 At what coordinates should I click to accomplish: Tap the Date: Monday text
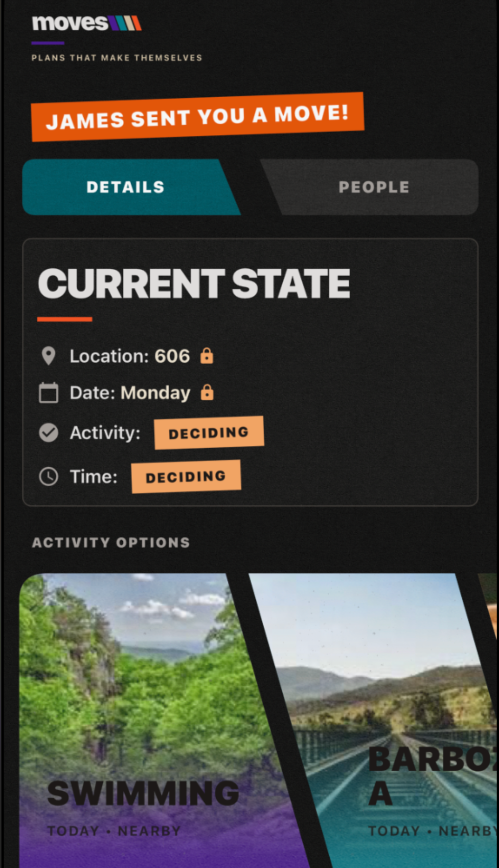click(x=130, y=393)
